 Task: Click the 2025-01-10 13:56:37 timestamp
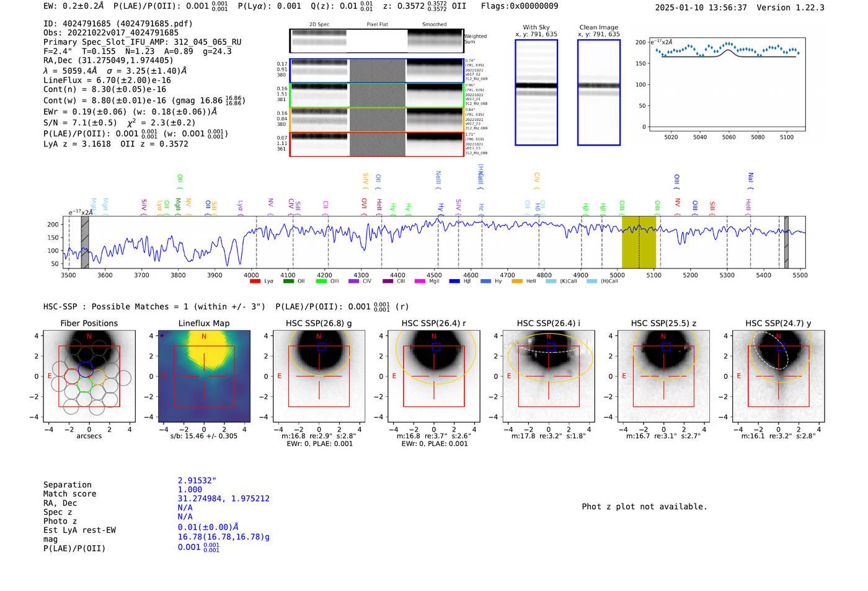tap(701, 8)
